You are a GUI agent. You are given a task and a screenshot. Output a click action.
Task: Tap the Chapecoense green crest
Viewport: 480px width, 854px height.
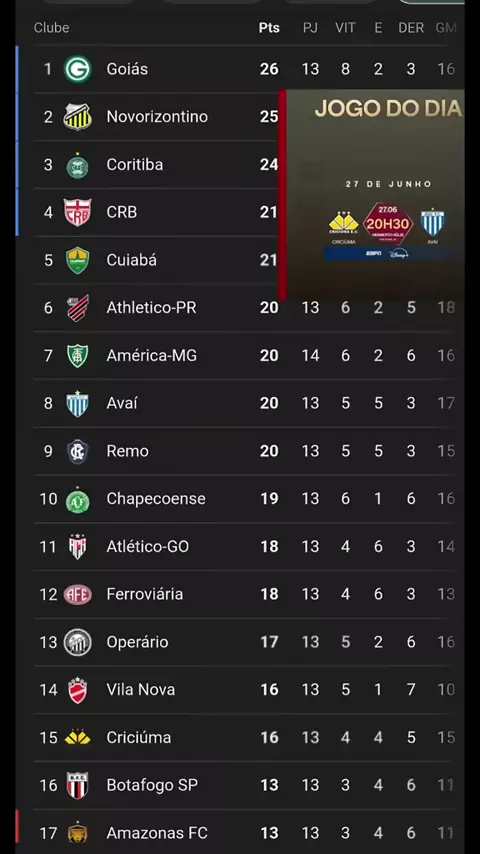click(77, 499)
